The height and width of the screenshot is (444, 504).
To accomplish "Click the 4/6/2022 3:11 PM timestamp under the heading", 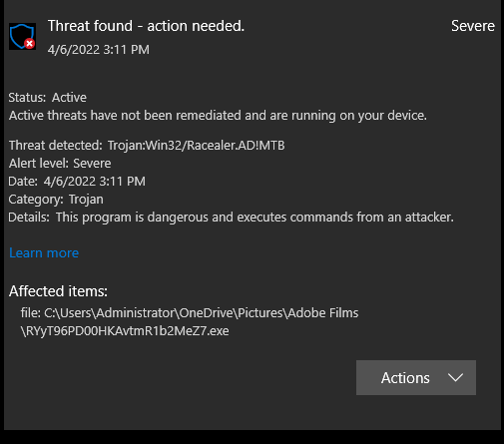I will pyautogui.click(x=99, y=50).
